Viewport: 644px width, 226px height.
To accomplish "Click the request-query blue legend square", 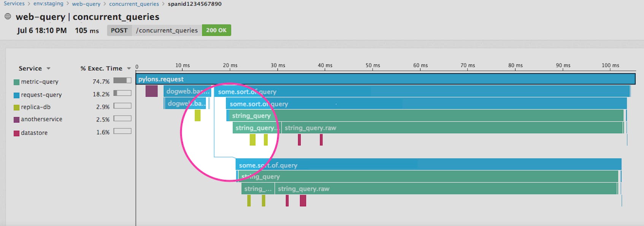I will click(x=16, y=95).
